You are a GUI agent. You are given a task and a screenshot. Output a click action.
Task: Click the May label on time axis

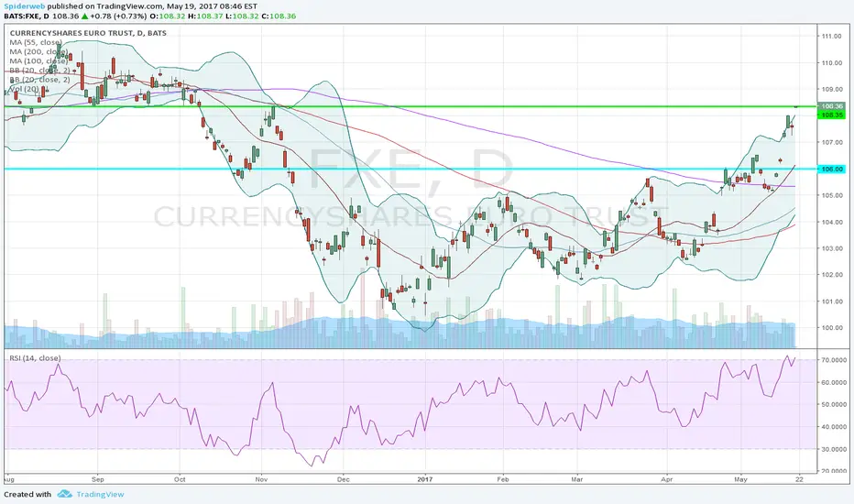(740, 479)
